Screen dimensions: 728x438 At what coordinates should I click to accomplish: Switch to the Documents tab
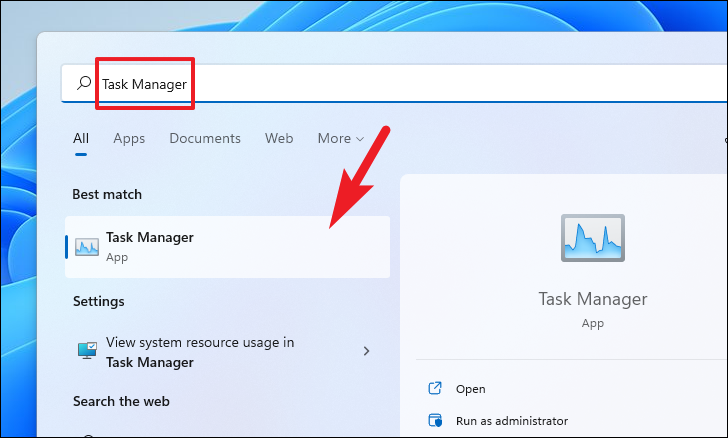[205, 138]
